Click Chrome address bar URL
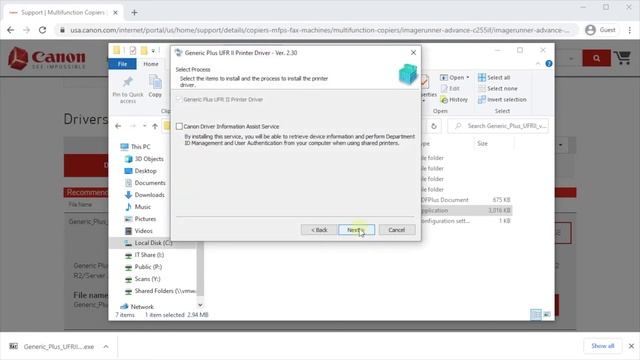Image resolution: width=640 pixels, height=360 pixels. tap(320, 30)
